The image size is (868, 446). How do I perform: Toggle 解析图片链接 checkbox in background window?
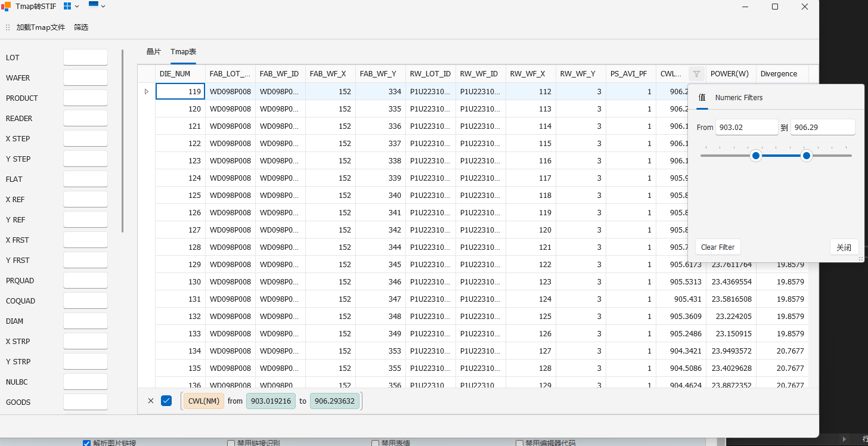click(86, 443)
